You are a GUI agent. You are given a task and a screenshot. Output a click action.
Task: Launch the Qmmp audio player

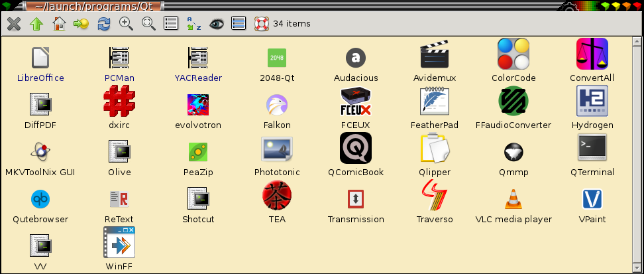tap(513, 152)
